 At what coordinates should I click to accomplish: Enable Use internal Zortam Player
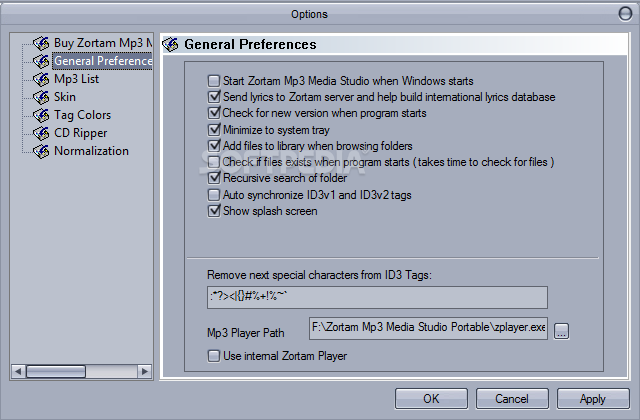point(213,356)
